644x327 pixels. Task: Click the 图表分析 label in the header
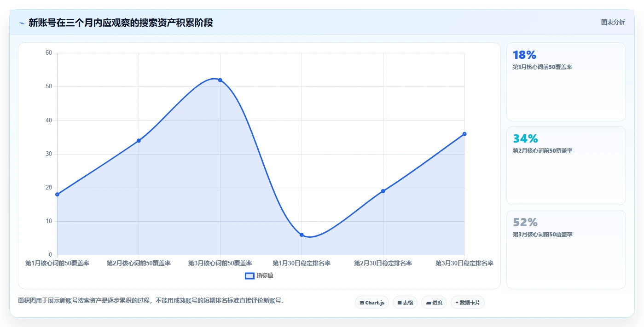point(613,22)
